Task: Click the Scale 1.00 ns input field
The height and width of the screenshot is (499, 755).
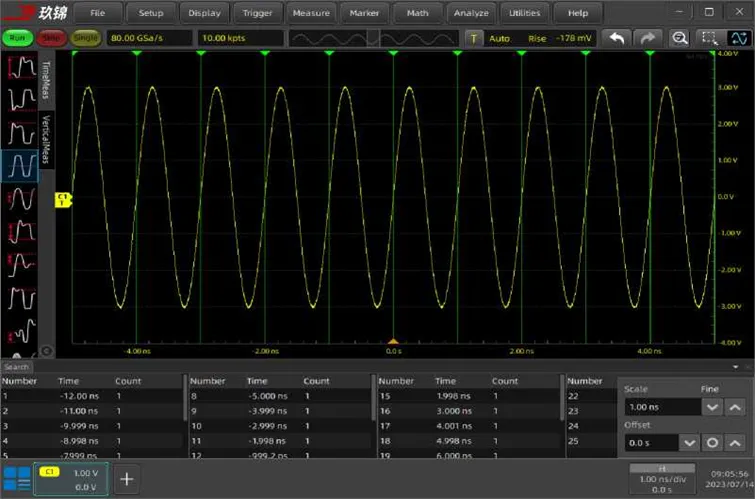Action: click(x=661, y=407)
